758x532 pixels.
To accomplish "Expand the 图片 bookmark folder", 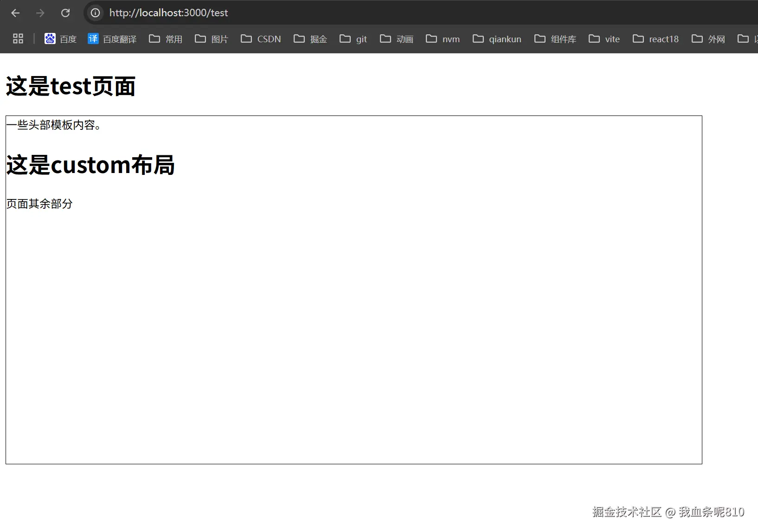I will [212, 39].
